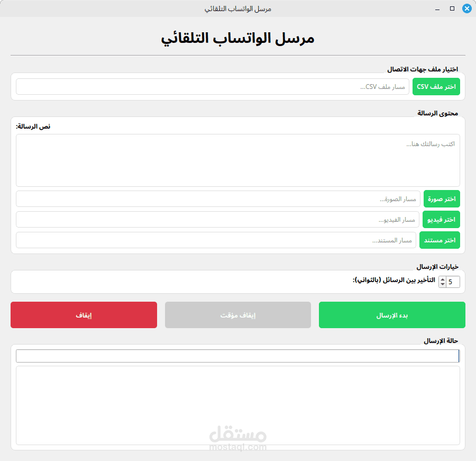Stop sending with the red إيقاف button

point(84,315)
